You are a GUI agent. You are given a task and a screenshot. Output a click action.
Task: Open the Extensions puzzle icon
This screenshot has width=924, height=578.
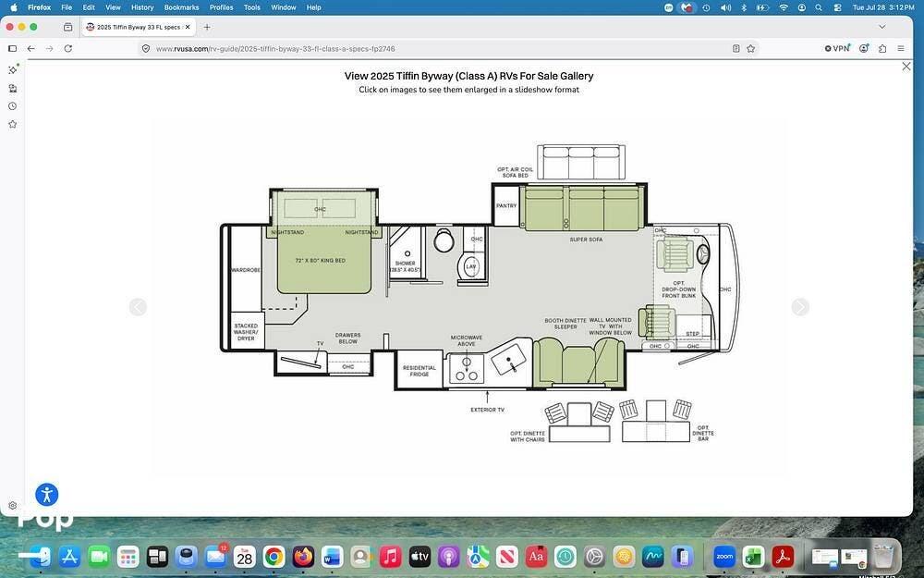882,48
